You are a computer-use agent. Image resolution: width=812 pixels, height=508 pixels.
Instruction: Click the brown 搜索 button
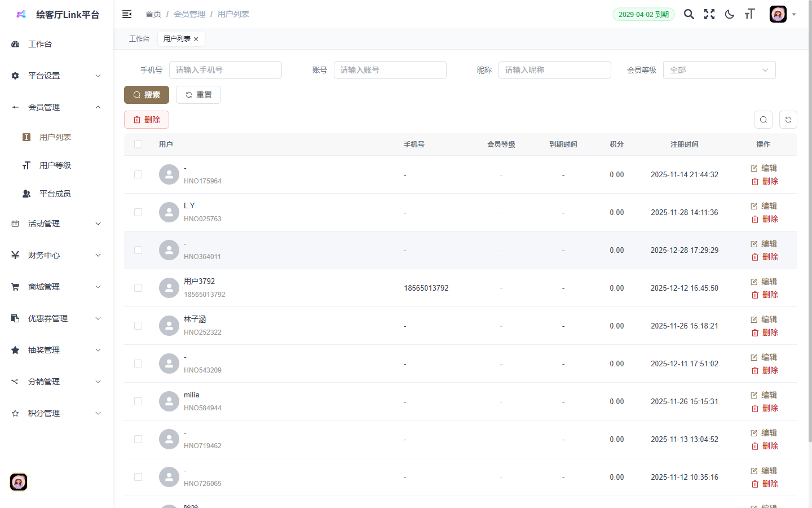click(x=147, y=95)
